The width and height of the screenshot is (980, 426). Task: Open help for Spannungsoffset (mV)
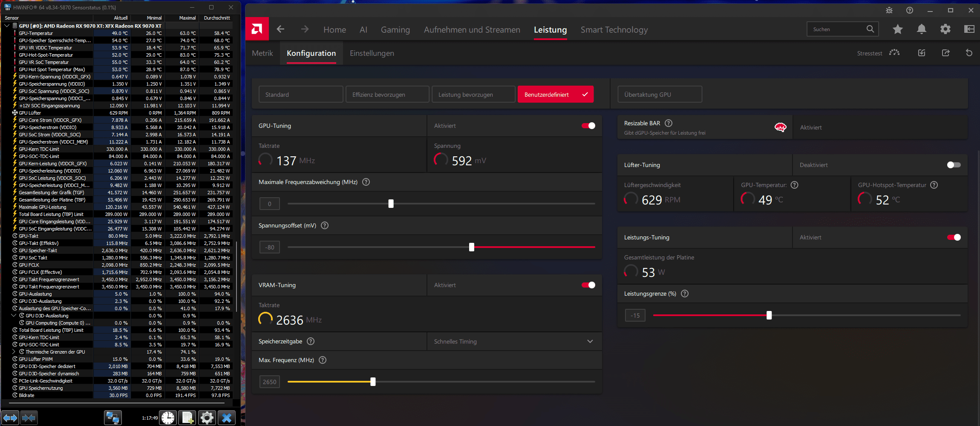coord(325,225)
